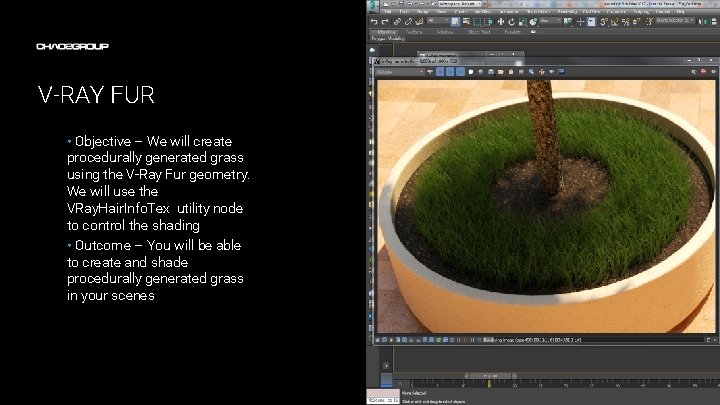This screenshot has width=720, height=405.
Task: Open the Rendering menu in menu bar
Action: (x=568, y=11)
